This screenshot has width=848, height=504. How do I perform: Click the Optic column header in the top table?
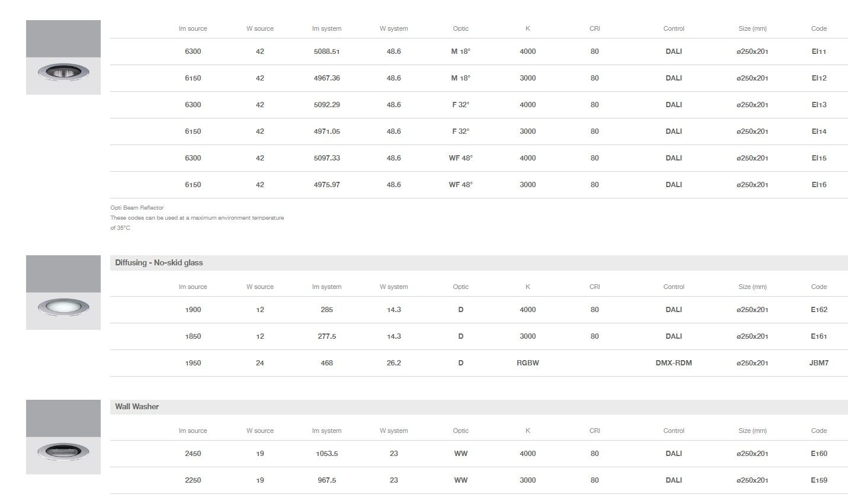pyautogui.click(x=460, y=28)
